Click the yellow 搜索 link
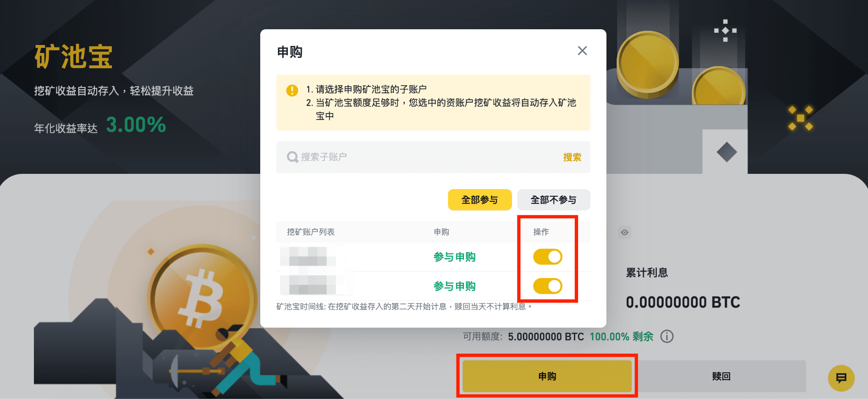868x399 pixels. pos(572,157)
